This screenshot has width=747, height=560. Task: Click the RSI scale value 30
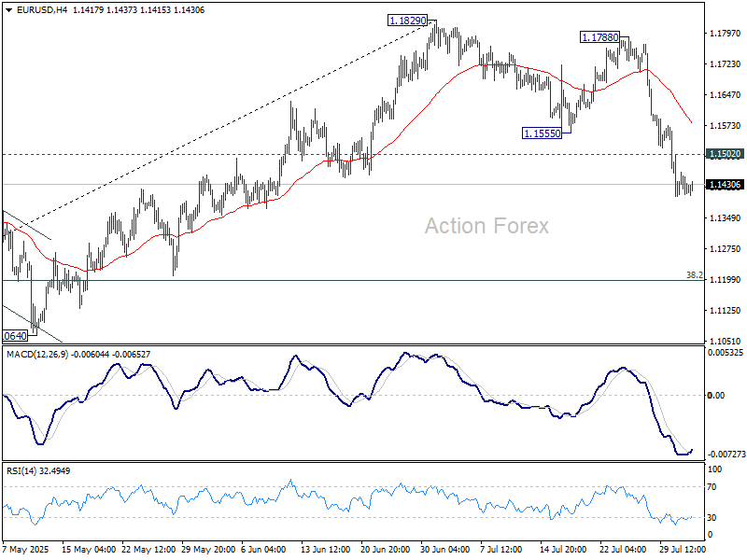(712, 517)
